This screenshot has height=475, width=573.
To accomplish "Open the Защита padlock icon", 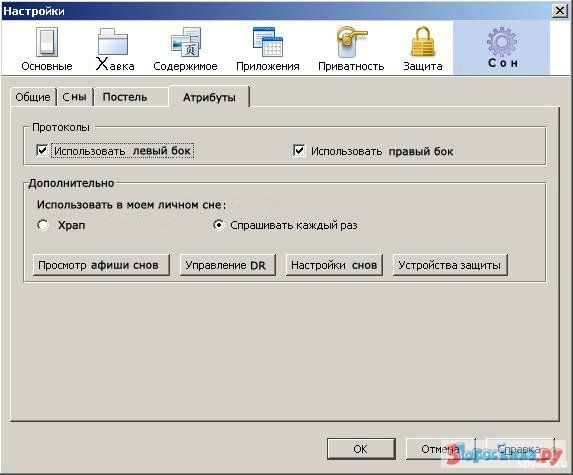I will coord(423,41).
